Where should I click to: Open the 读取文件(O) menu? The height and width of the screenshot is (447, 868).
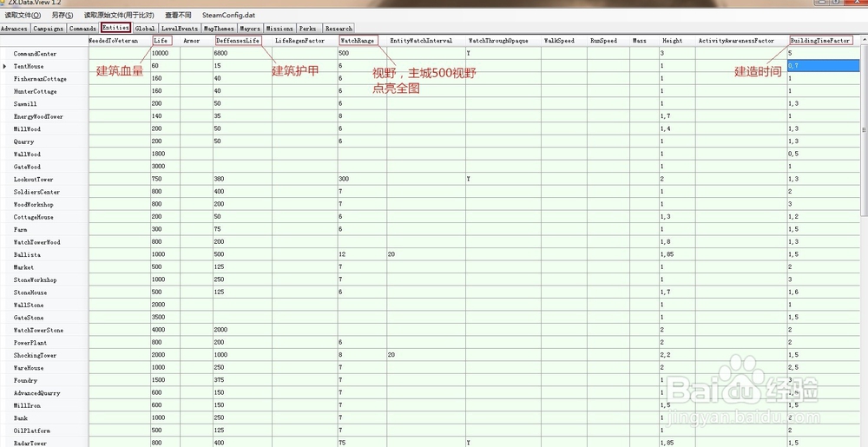point(23,16)
